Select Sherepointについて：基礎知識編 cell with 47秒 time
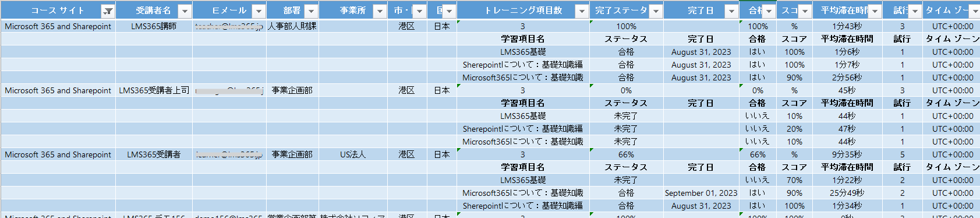980x218 pixels. [523, 129]
